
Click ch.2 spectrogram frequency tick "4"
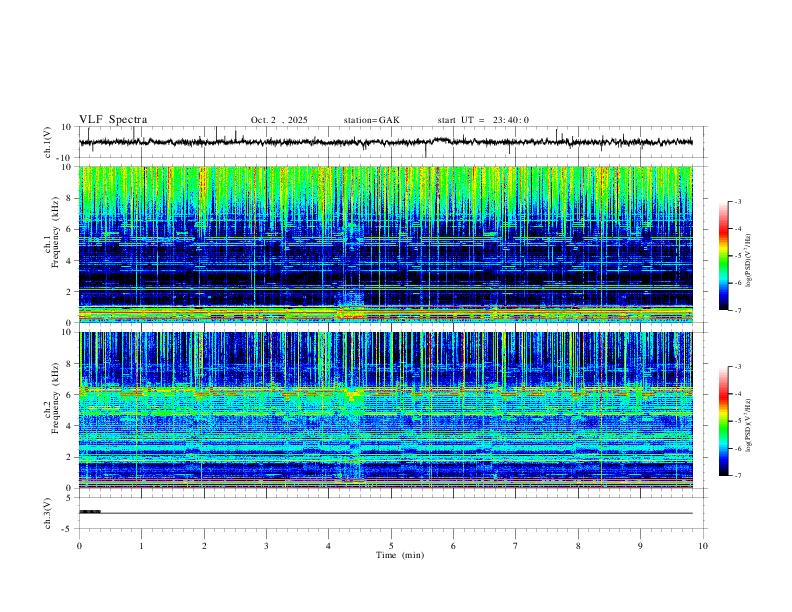click(69, 426)
